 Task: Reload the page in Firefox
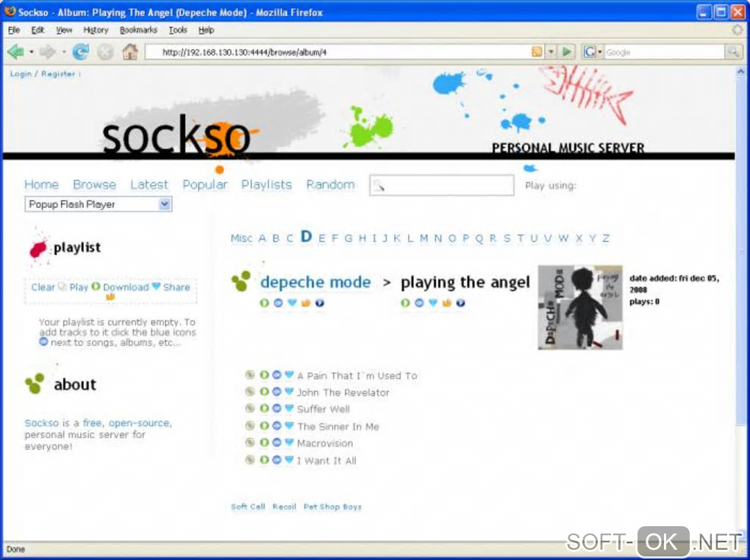(x=80, y=51)
